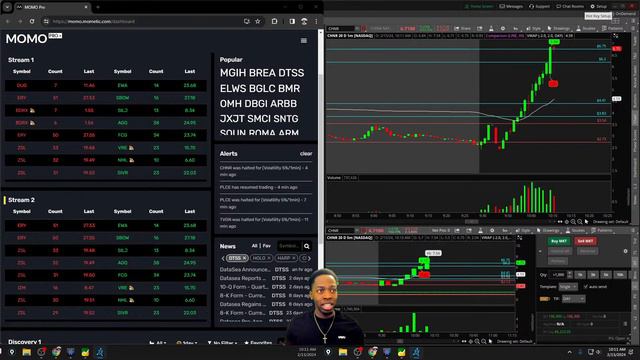Viewport: 640px width, 360px height.
Task: Zoom in on the upper chart magnifier
Action: [573, 222]
